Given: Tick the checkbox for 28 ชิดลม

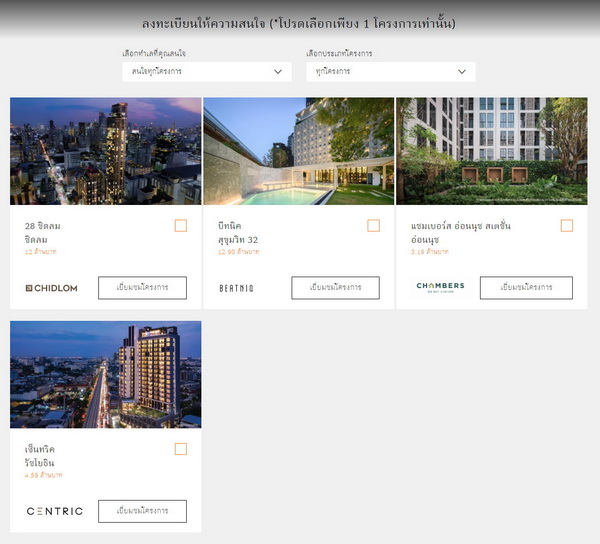Looking at the screenshot, I should (x=181, y=226).
